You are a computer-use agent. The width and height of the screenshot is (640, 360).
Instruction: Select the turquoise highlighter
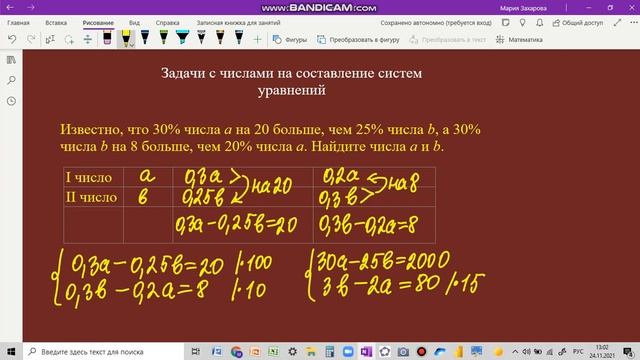coord(182,38)
